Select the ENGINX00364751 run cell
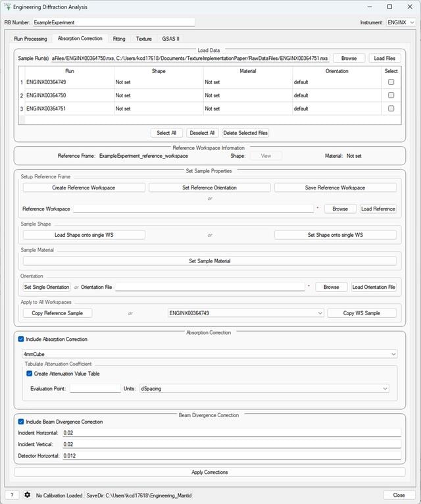Image resolution: width=421 pixels, height=504 pixels. click(70, 109)
